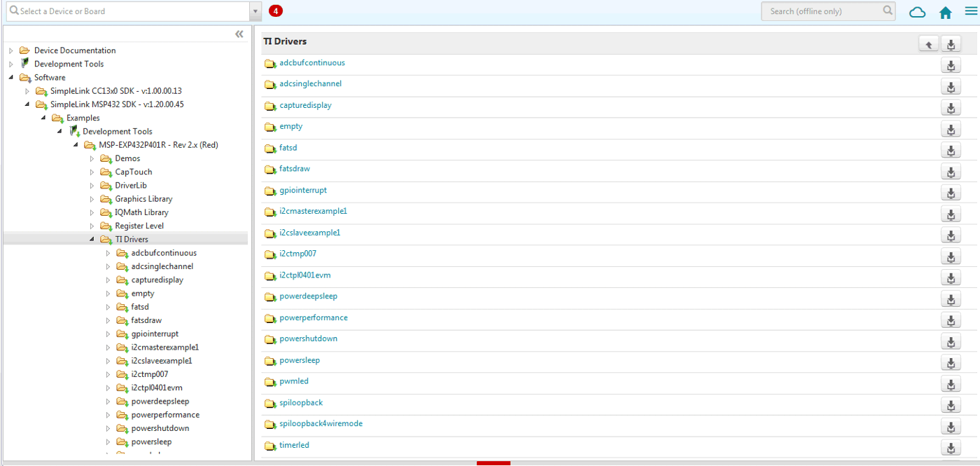980x466 pixels.
Task: Click the cloud icon in the top toolbar
Action: point(917,12)
